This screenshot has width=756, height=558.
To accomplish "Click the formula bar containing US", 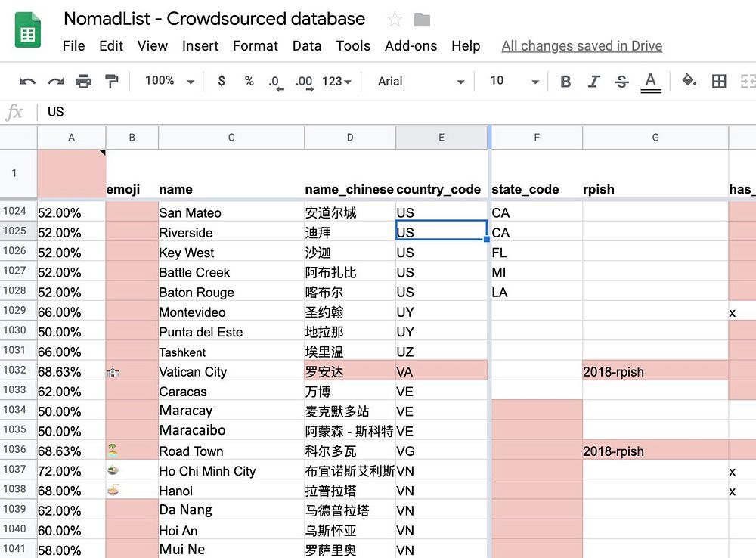I will click(395, 112).
